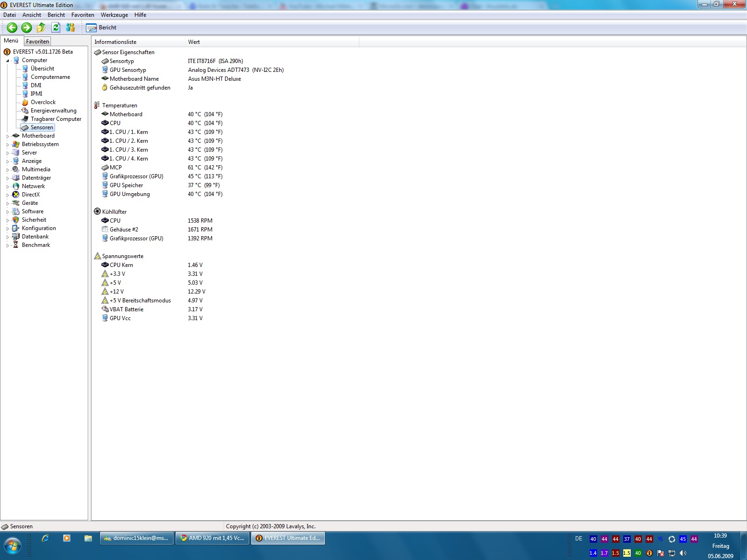Viewport: 747px width, 560px height.
Task: Click the users/preferences toolbar icon
Action: pyautogui.click(x=70, y=28)
